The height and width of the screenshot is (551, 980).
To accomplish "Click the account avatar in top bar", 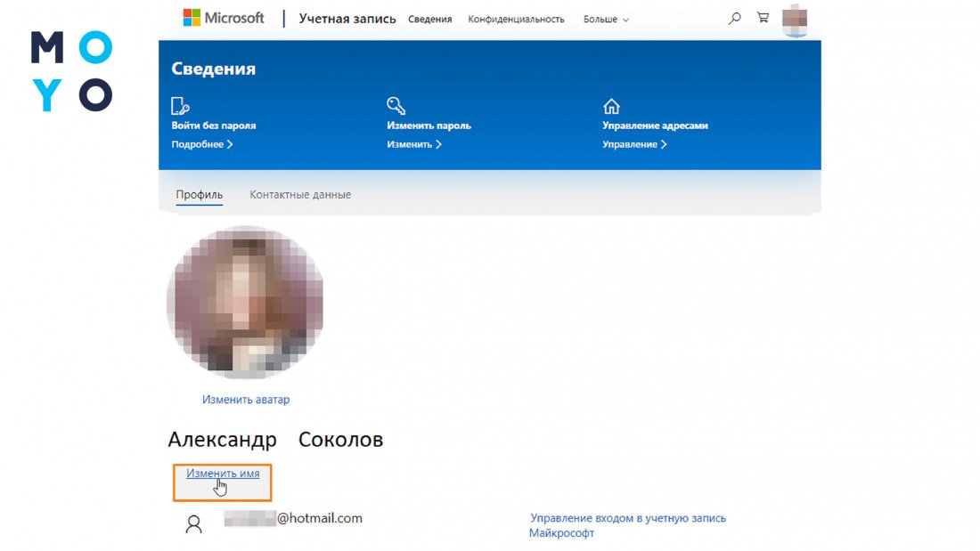I will pyautogui.click(x=795, y=19).
